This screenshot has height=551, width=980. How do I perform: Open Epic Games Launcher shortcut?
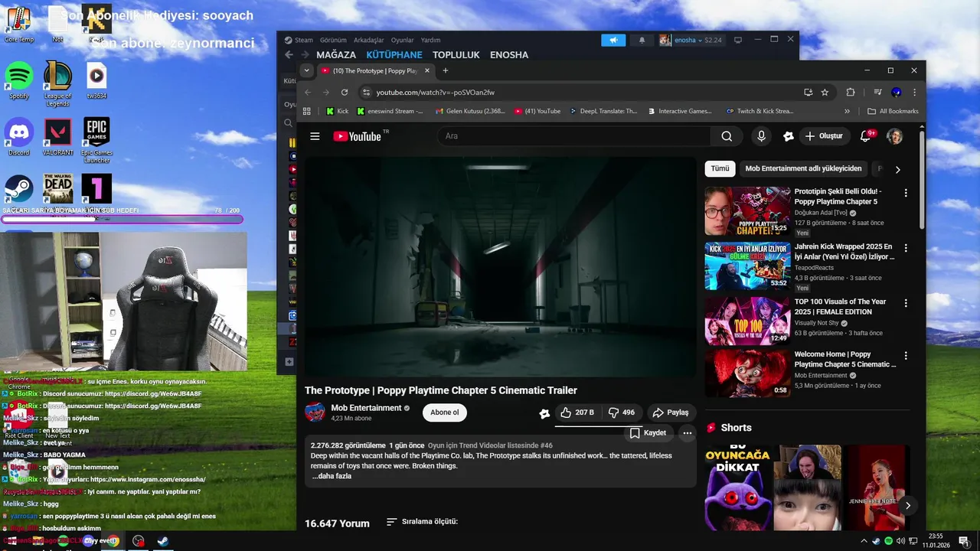(96, 141)
